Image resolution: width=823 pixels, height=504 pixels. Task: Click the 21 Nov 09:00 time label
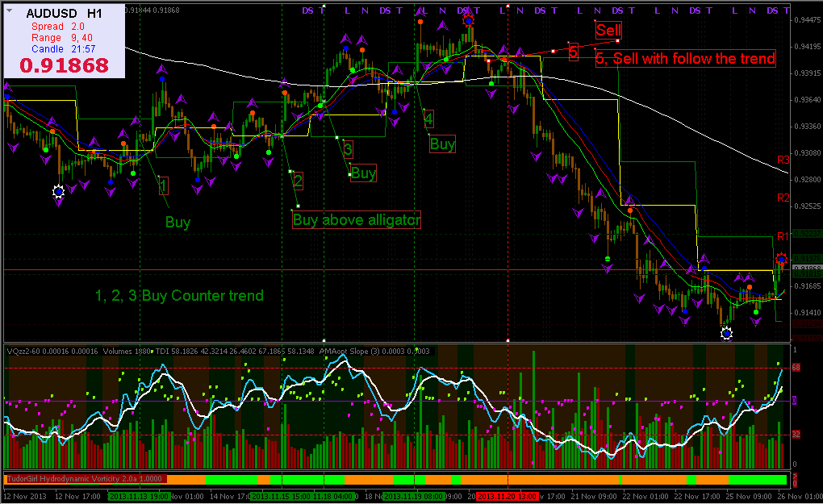(594, 496)
